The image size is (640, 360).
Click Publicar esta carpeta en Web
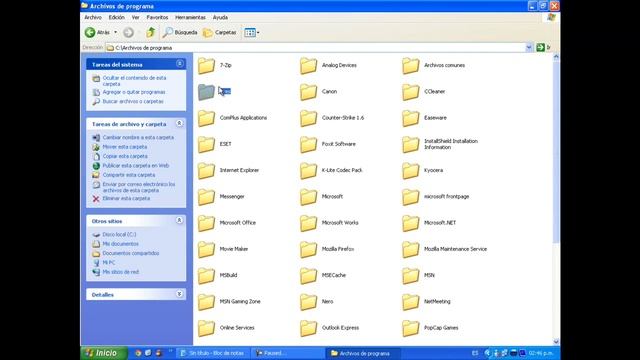[x=136, y=166]
